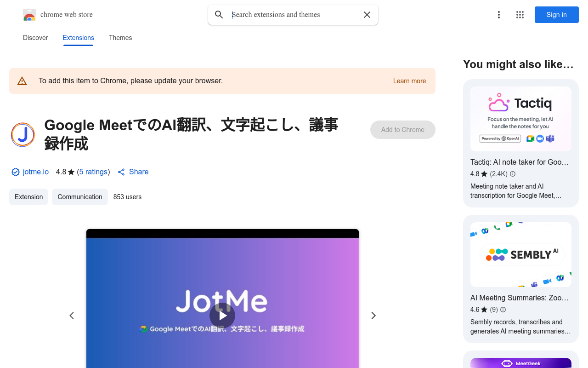Image resolution: width=588 pixels, height=368 pixels.
Task: Open the MeetGeek card thumbnail
Action: click(x=521, y=363)
